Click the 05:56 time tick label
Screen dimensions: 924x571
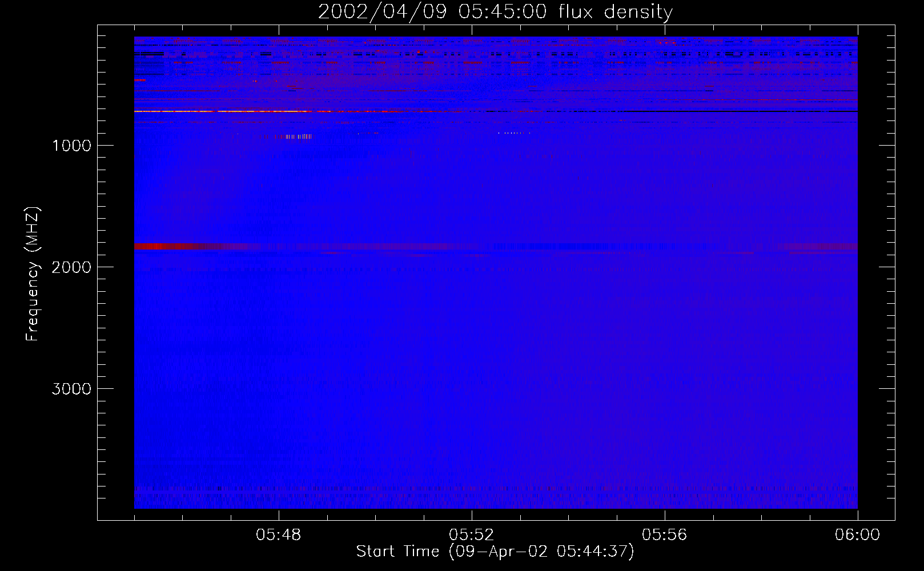[x=665, y=535]
